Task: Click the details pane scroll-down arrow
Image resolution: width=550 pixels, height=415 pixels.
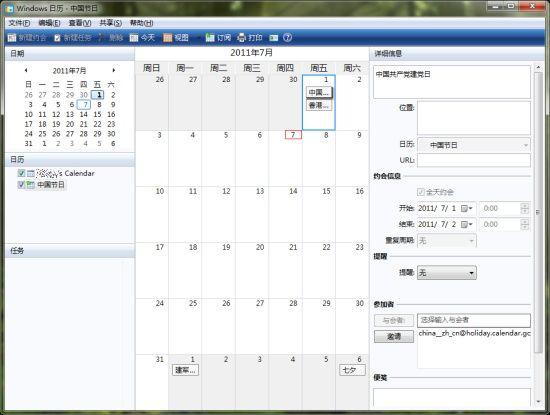Action: [538, 402]
